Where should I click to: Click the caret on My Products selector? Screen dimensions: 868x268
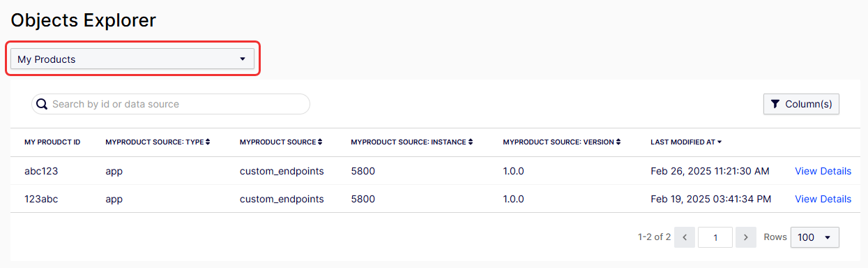(x=243, y=59)
